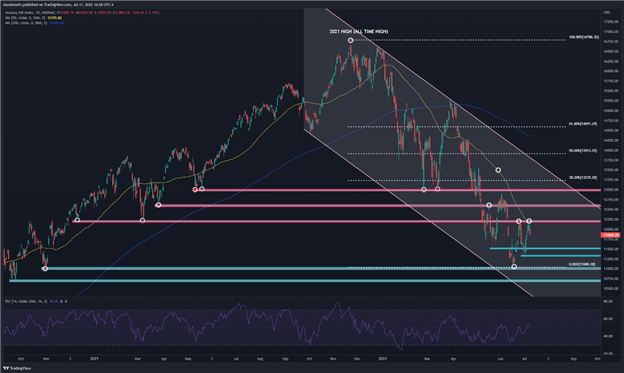Screen dimensions: 624x373
Task: Click the 2021 label on the time axis
Action: (94, 359)
